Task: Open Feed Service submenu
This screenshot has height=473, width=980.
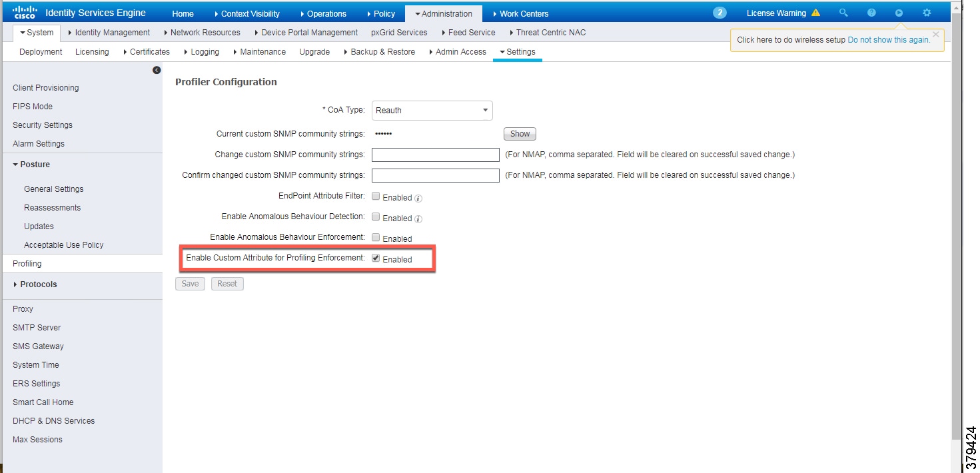Action: coord(468,33)
